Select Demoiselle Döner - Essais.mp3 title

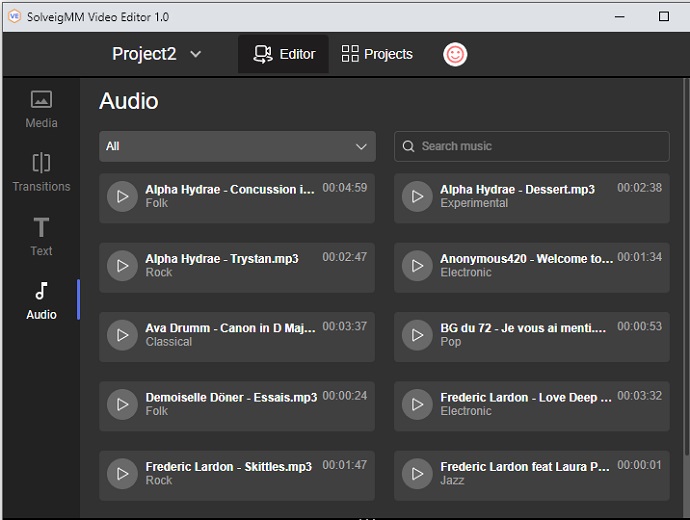[231, 397]
